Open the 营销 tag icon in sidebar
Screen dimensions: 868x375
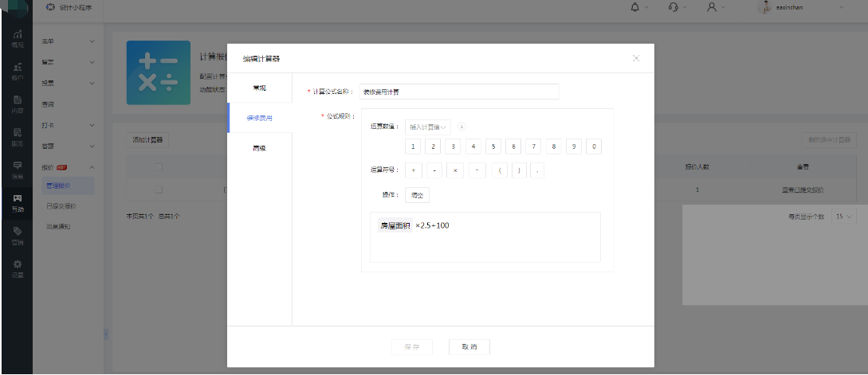pyautogui.click(x=17, y=234)
